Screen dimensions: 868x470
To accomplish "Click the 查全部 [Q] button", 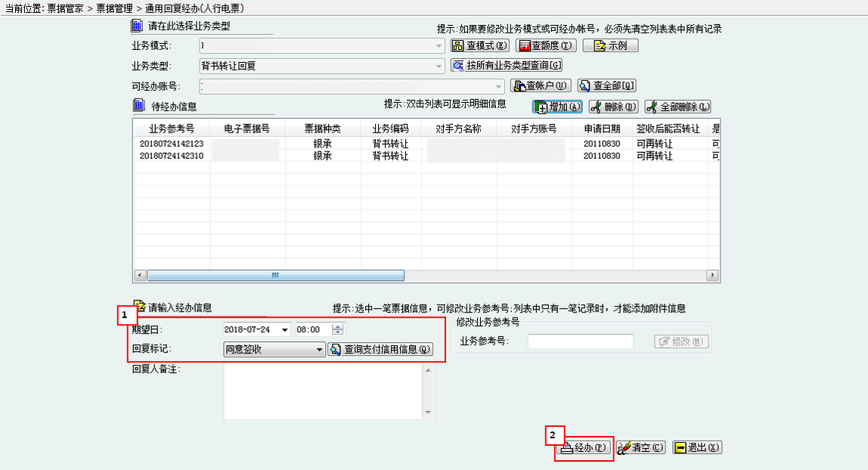I will 606,86.
